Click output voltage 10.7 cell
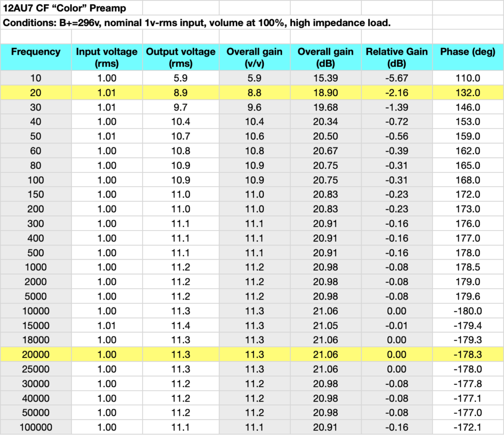The image size is (504, 435). click(181, 136)
